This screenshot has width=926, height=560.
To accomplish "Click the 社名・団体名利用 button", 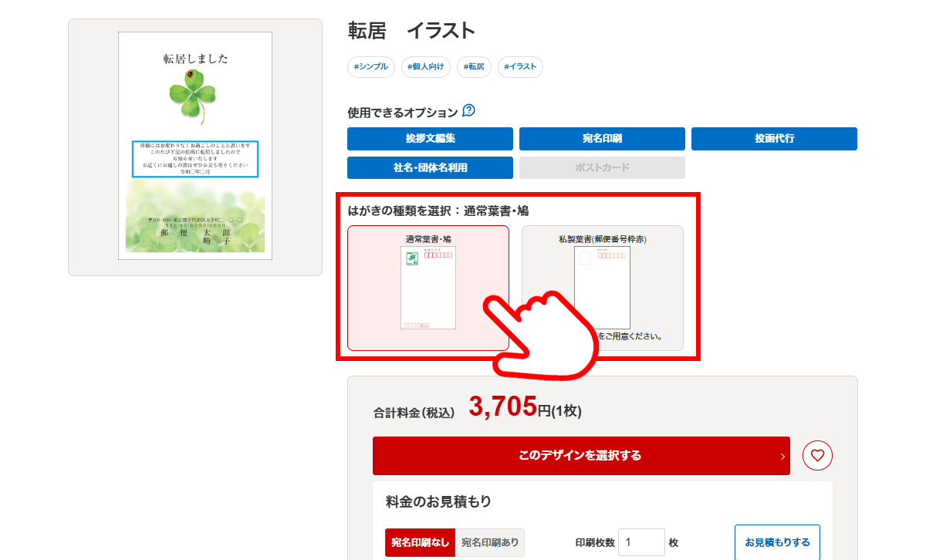I will 430,167.
